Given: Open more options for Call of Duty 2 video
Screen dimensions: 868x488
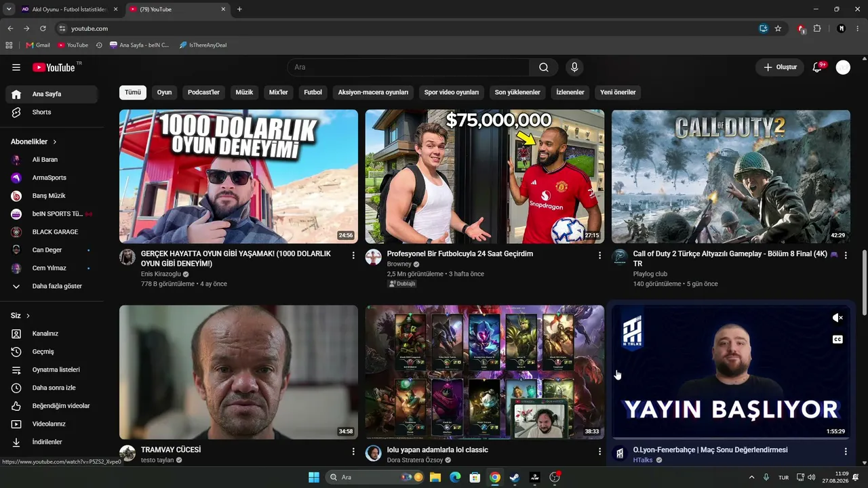Looking at the screenshot, I should pos(846,256).
